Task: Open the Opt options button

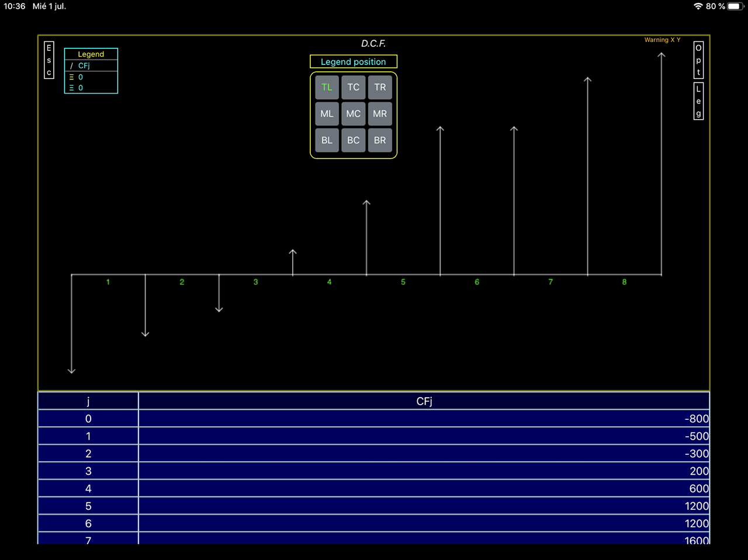Action: (698, 60)
